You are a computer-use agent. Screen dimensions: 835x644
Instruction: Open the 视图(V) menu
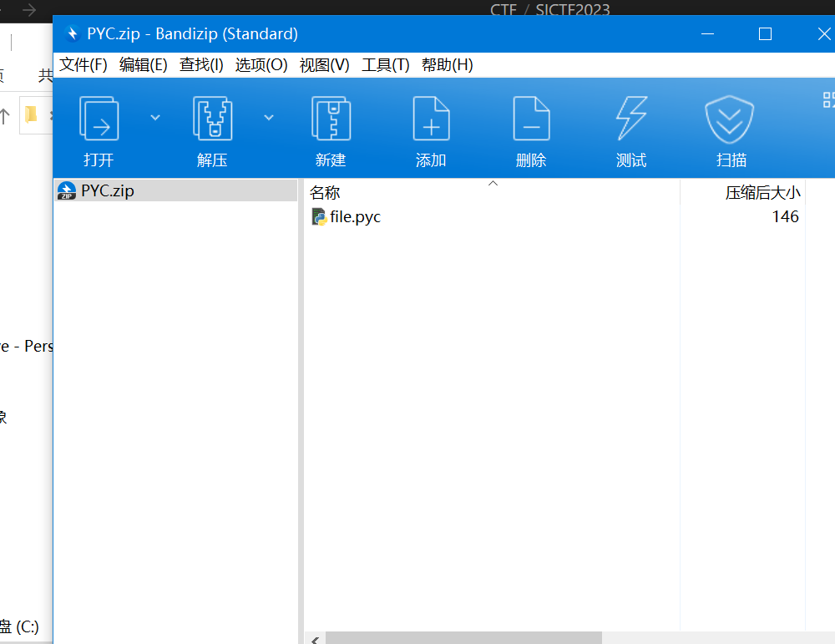pyautogui.click(x=324, y=65)
